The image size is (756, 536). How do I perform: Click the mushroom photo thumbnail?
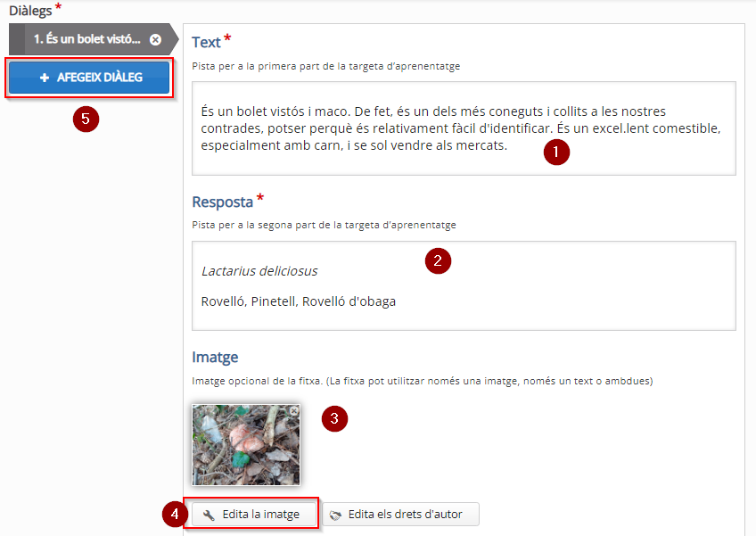[x=246, y=445]
